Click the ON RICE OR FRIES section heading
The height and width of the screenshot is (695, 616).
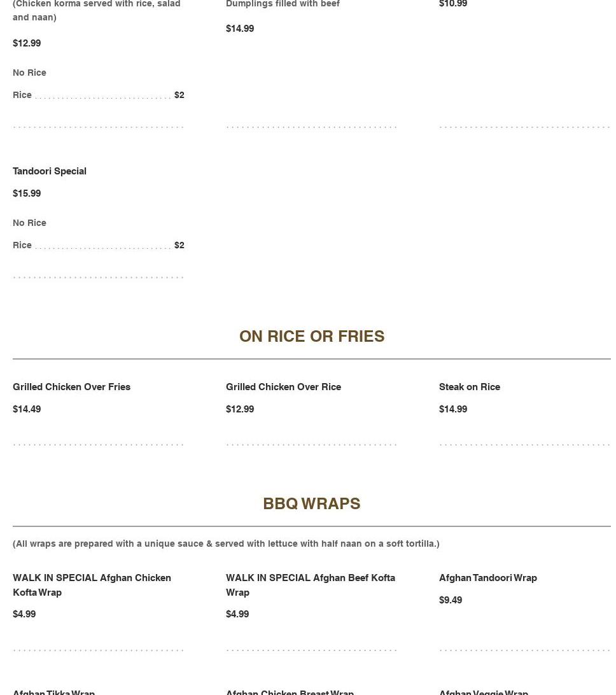pos(311,336)
